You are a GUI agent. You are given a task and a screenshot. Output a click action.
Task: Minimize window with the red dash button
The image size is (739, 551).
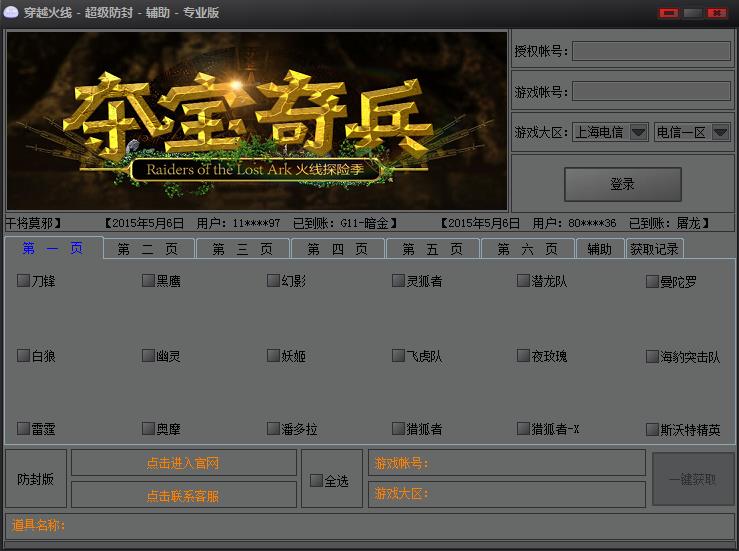pyautogui.click(x=668, y=13)
